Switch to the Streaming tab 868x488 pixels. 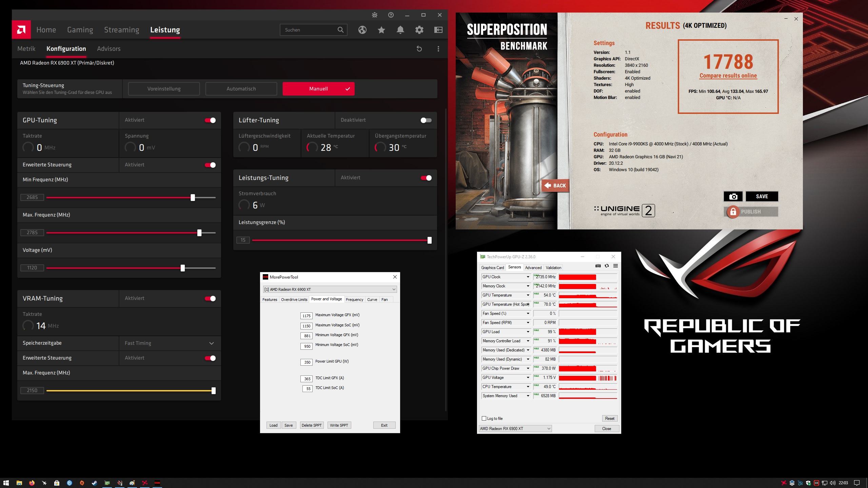click(x=121, y=30)
